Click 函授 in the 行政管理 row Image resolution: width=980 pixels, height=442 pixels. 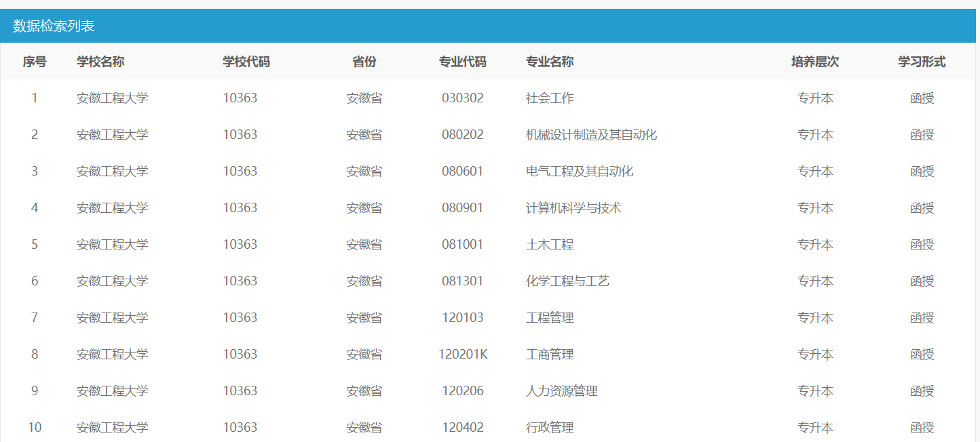[x=922, y=428]
